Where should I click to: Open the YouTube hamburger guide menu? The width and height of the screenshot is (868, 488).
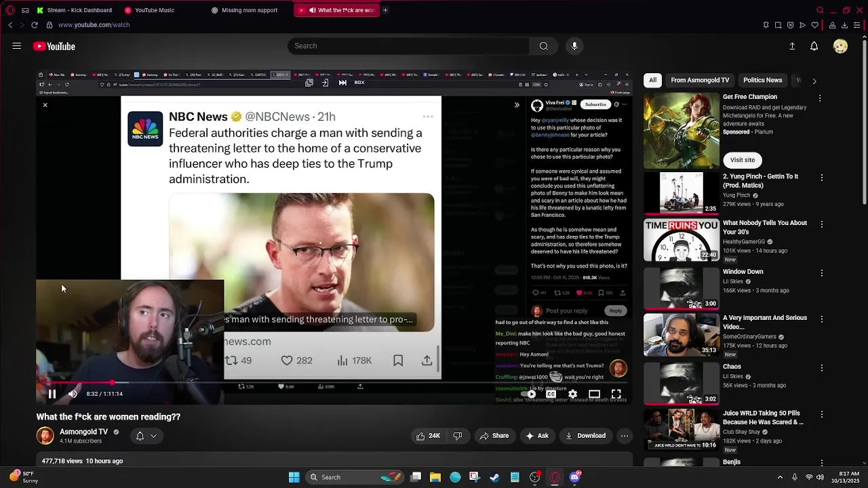pos(16,46)
